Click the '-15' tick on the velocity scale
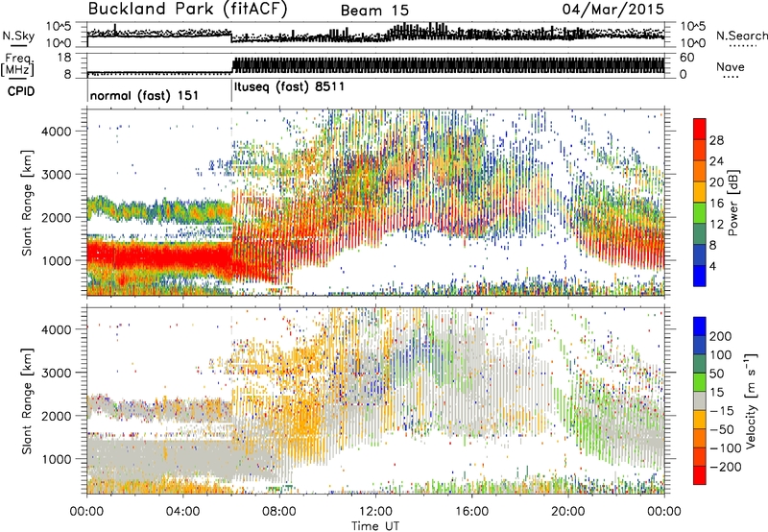Image resolution: width=768 pixels, height=532 pixels. click(722, 411)
